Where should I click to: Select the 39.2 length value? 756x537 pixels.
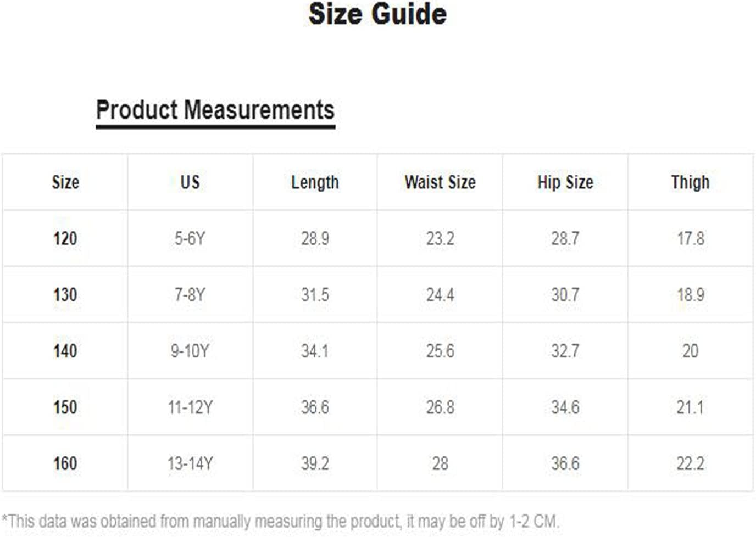[315, 464]
